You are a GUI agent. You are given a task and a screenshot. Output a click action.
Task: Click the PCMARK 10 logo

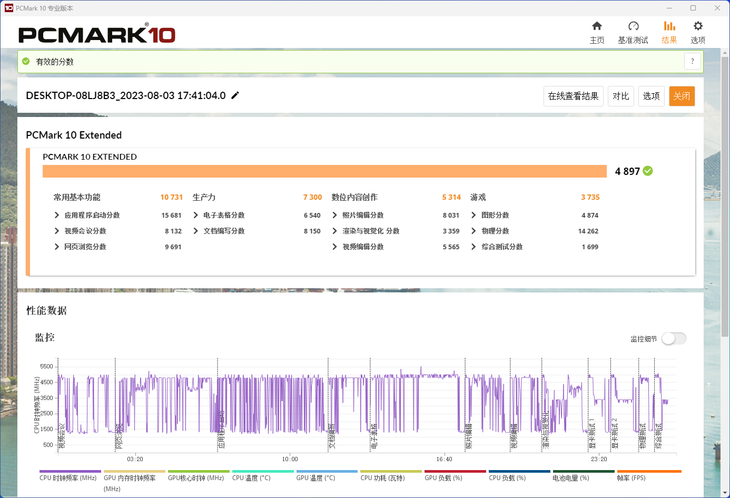point(97,34)
